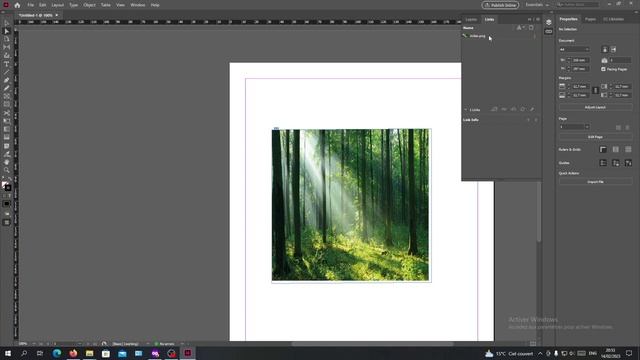
Task: Open the Essentials workspace dropdown
Action: point(537,5)
